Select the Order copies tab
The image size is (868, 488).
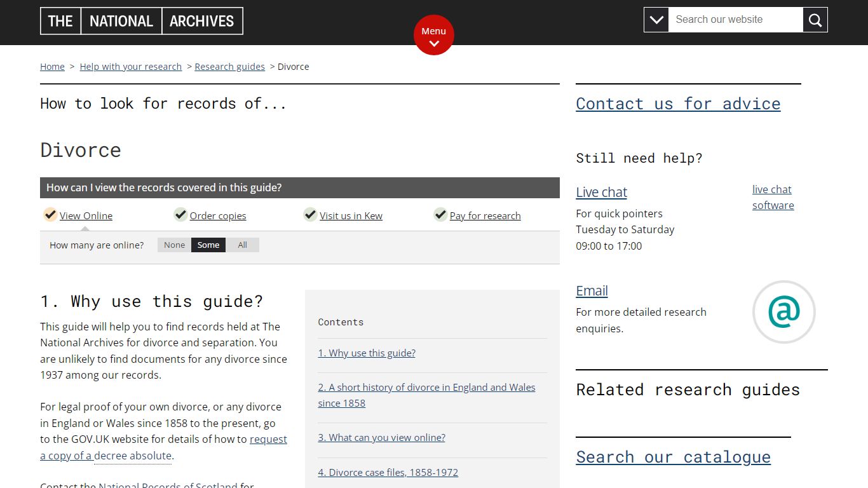tap(218, 216)
